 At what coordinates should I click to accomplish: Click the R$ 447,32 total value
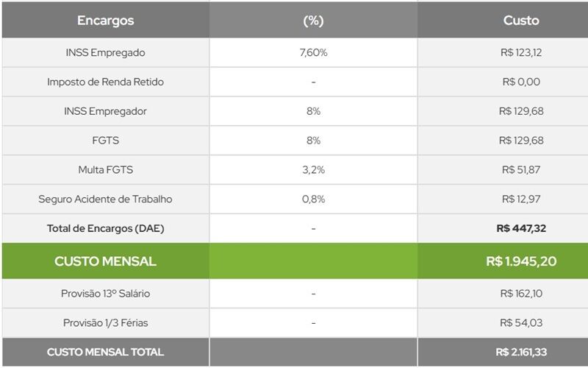[x=520, y=229]
